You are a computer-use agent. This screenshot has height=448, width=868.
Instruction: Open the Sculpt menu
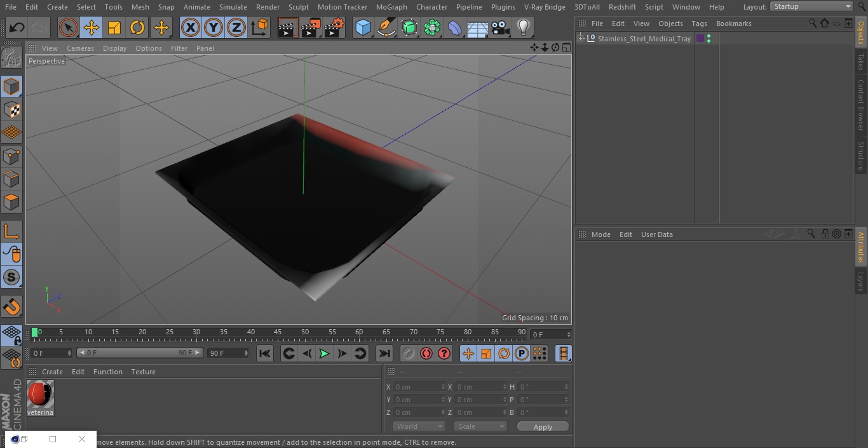pyautogui.click(x=298, y=7)
